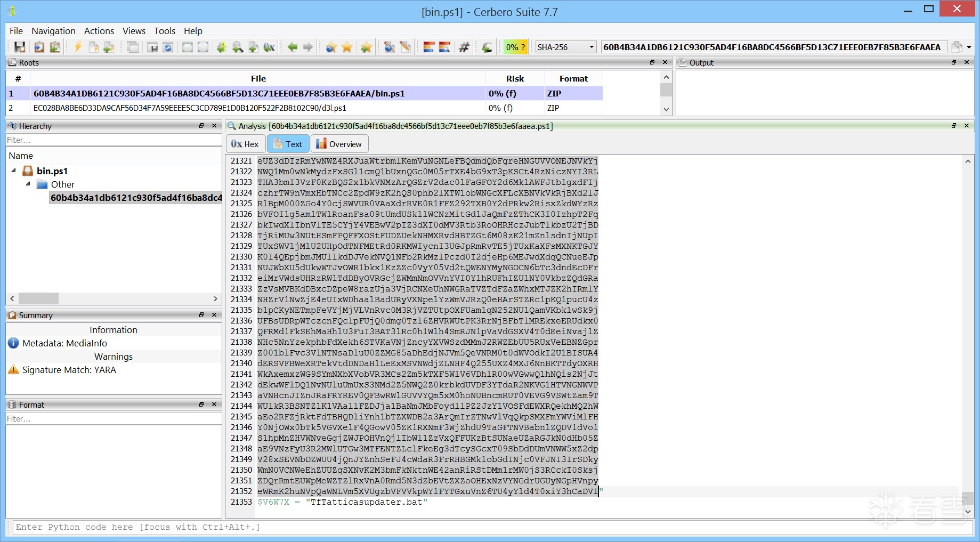Open the Metadata: MediaInfo summary entry

tap(64, 343)
